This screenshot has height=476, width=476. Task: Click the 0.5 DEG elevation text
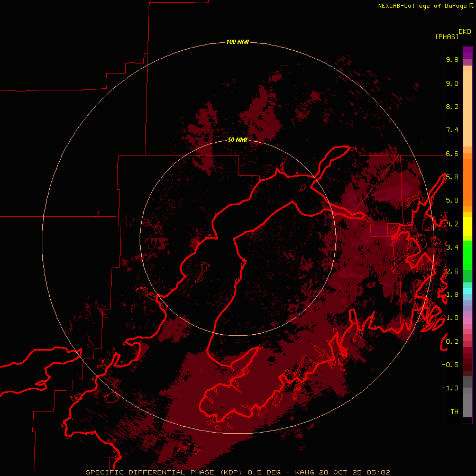coord(264,472)
